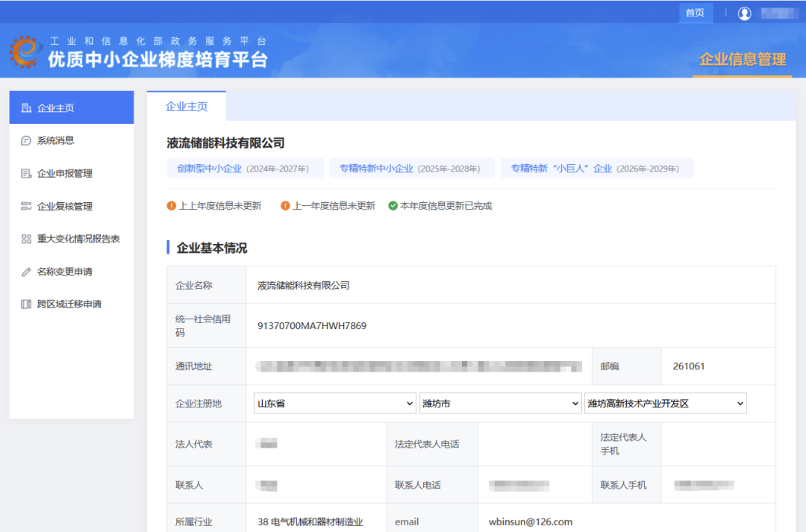Click the credit code 91370700MA7HWH7869
The image size is (806, 532).
click(x=311, y=326)
